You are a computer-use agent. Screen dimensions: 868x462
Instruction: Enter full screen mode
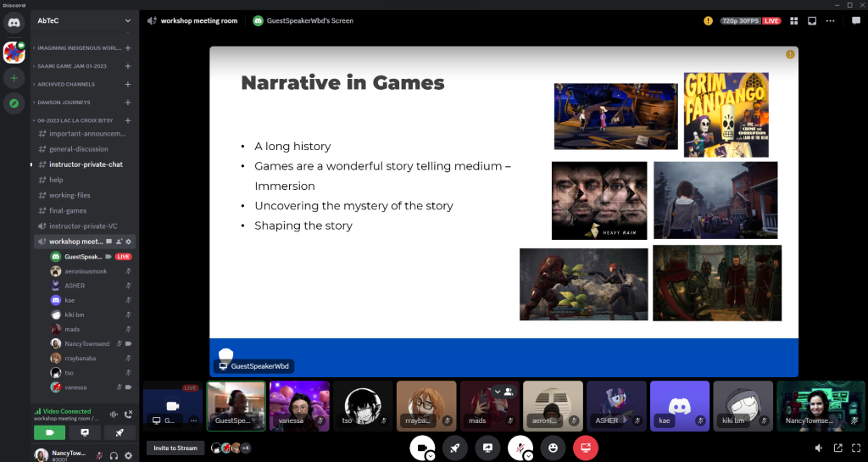click(x=855, y=448)
